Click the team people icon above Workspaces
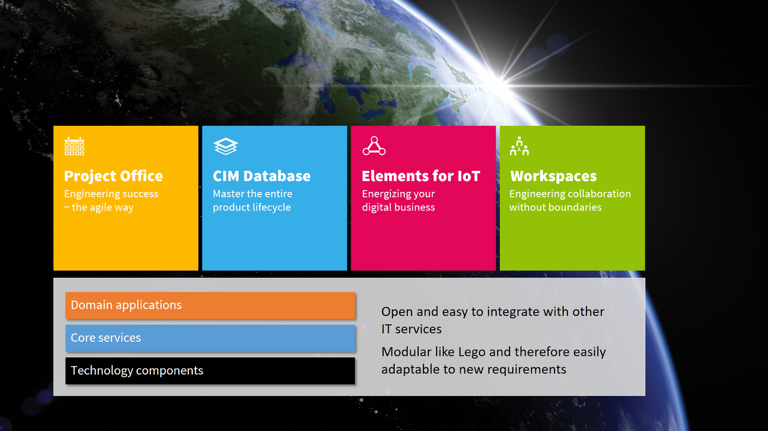This screenshot has width=768, height=431. 519,146
